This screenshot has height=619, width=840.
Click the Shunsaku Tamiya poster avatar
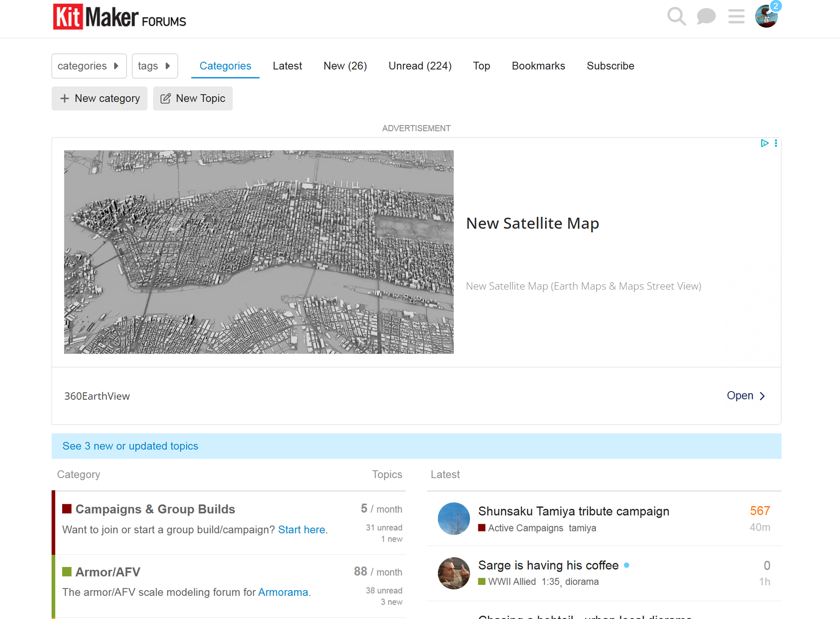[454, 518]
